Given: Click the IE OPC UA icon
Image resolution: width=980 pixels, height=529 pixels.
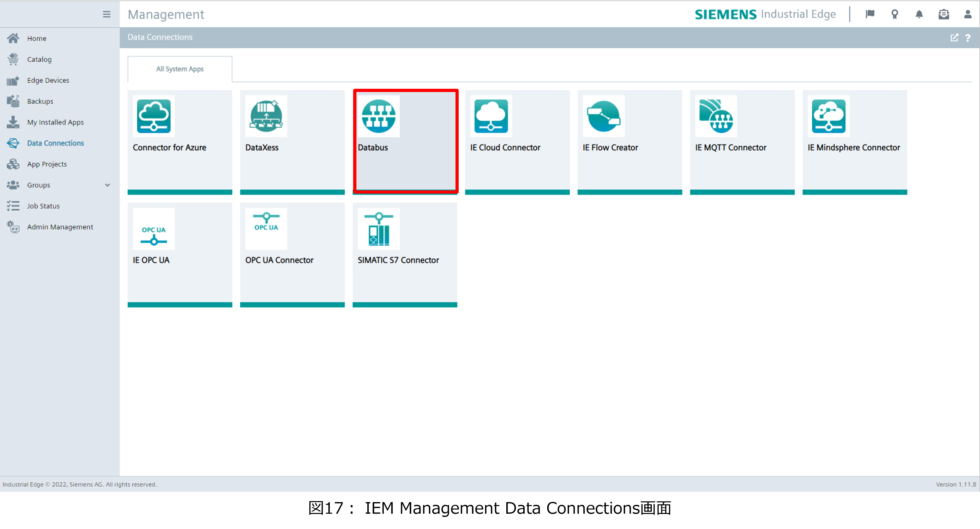Looking at the screenshot, I should tap(154, 229).
